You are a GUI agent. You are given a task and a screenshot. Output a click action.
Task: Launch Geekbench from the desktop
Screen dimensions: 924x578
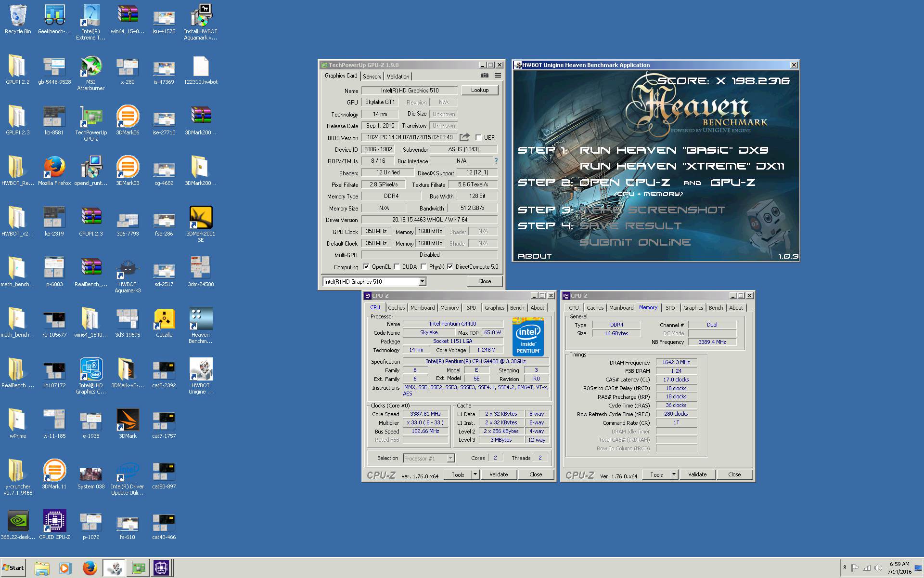(x=54, y=19)
